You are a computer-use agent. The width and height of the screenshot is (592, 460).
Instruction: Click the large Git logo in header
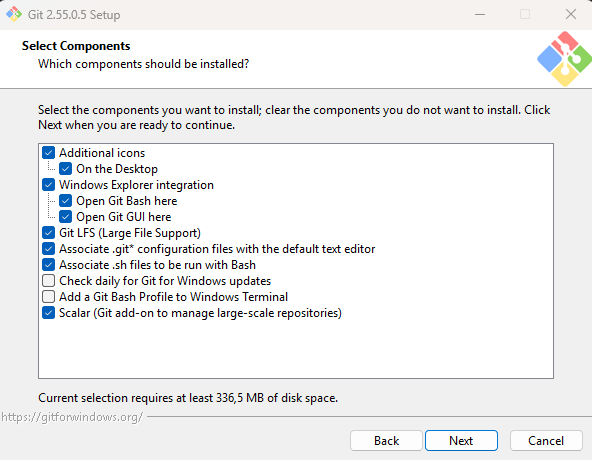click(564, 59)
